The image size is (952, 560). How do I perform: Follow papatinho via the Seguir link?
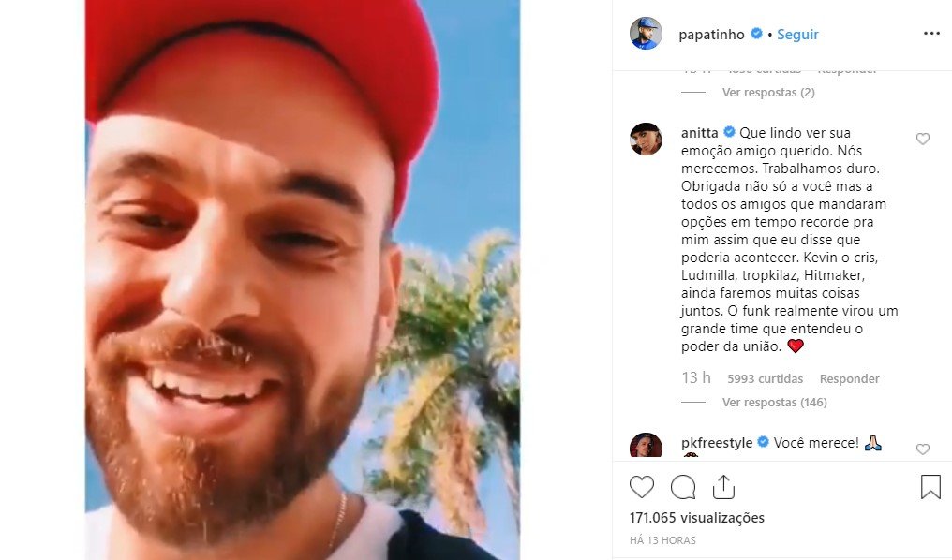797,35
